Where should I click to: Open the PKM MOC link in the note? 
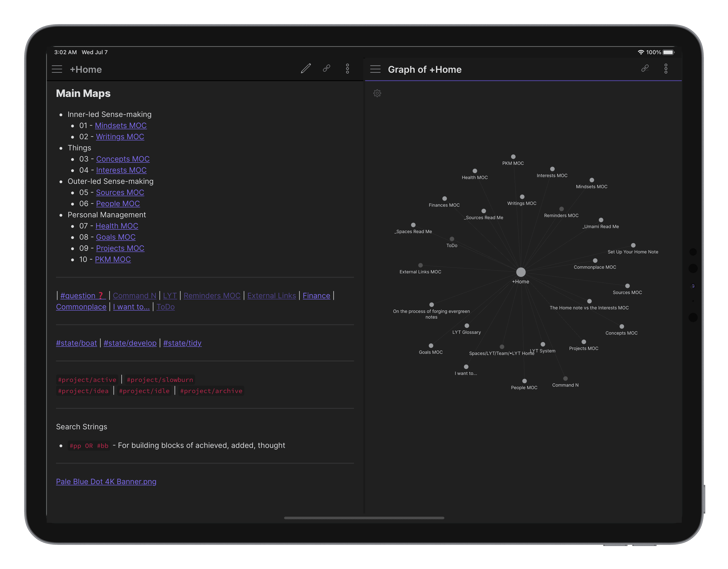click(x=113, y=260)
